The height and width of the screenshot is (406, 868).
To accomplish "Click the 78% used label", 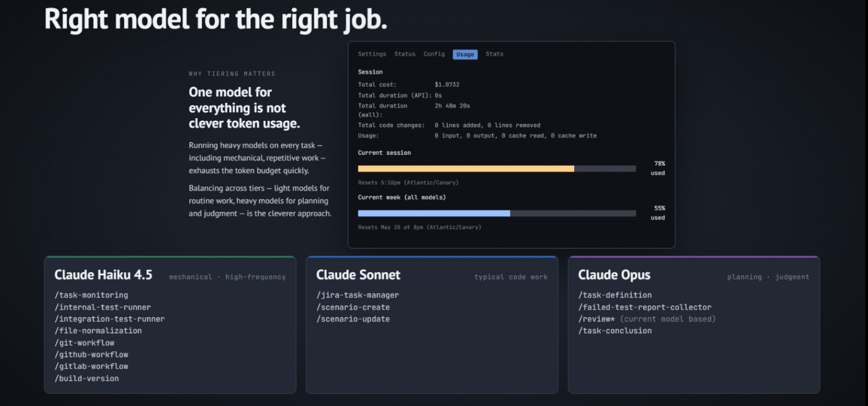I will [x=658, y=168].
